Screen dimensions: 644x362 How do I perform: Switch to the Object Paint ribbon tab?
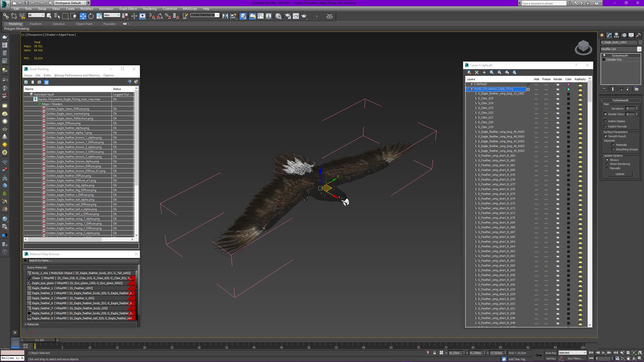coord(84,24)
